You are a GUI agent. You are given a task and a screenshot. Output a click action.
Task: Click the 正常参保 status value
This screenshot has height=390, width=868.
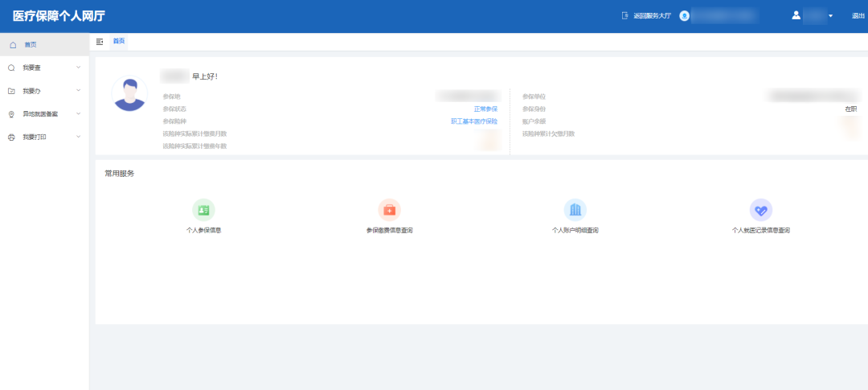[x=485, y=109]
